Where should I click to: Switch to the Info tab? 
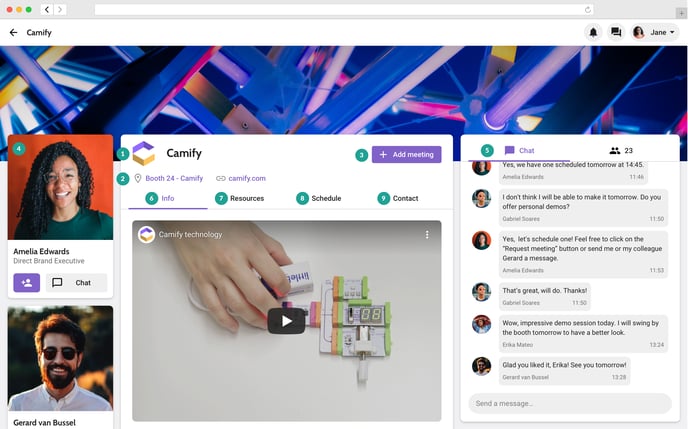(168, 198)
